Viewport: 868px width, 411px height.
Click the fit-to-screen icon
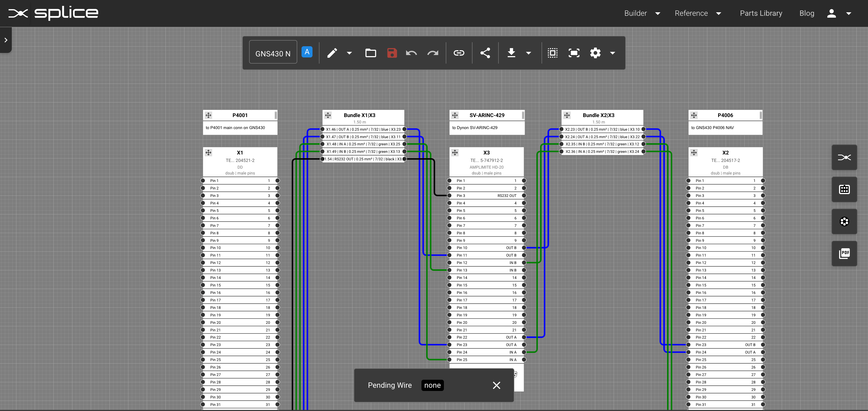pyautogui.click(x=574, y=53)
